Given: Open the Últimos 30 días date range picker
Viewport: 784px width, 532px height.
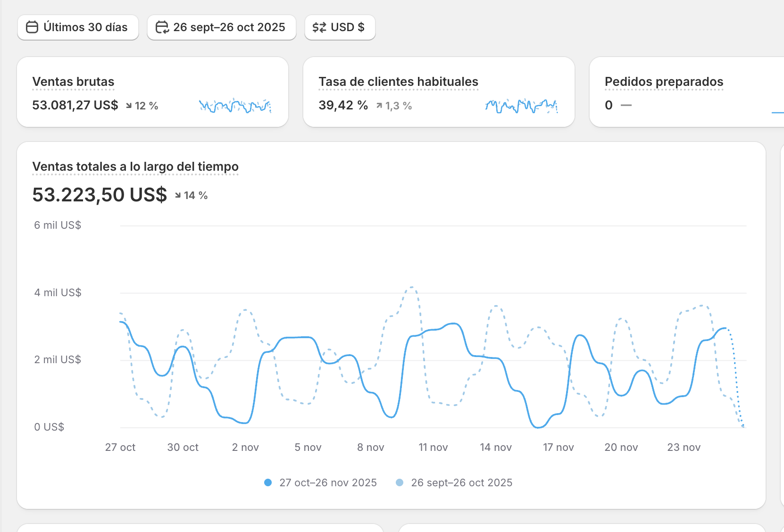Looking at the screenshot, I should [78, 27].
